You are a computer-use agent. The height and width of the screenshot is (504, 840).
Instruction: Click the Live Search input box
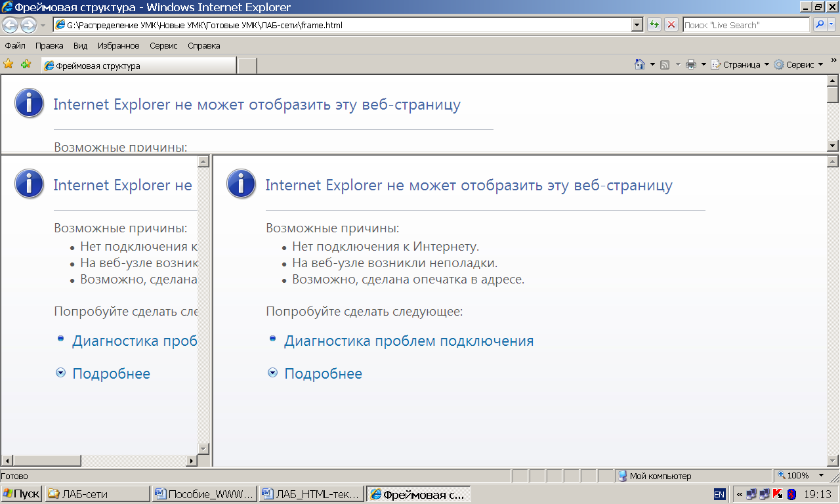coord(746,25)
